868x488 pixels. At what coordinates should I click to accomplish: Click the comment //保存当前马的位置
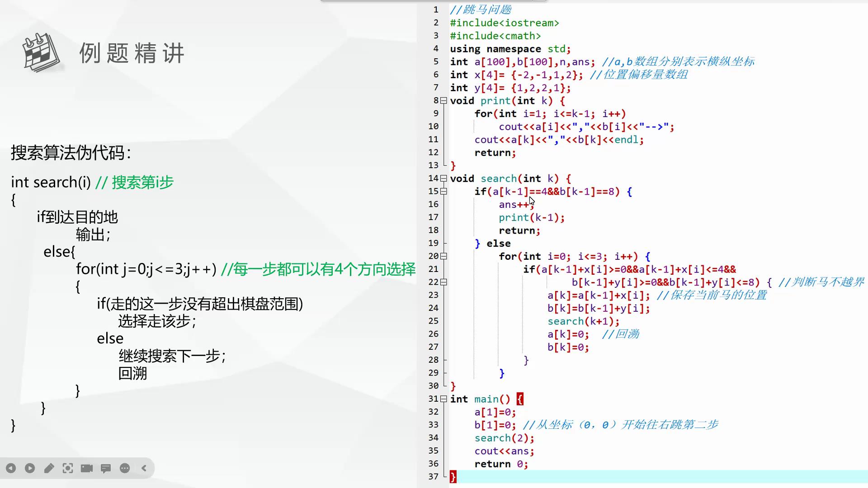coord(712,295)
